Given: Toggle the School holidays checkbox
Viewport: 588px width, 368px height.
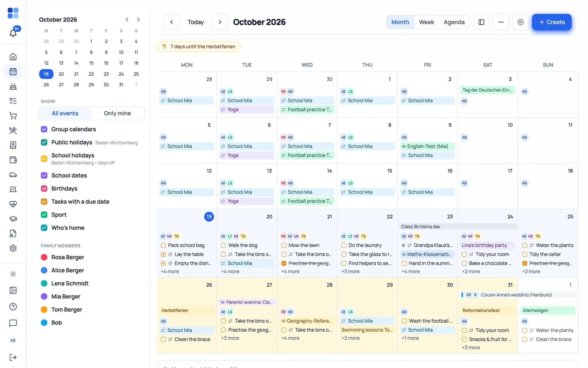Looking at the screenshot, I should [44, 158].
